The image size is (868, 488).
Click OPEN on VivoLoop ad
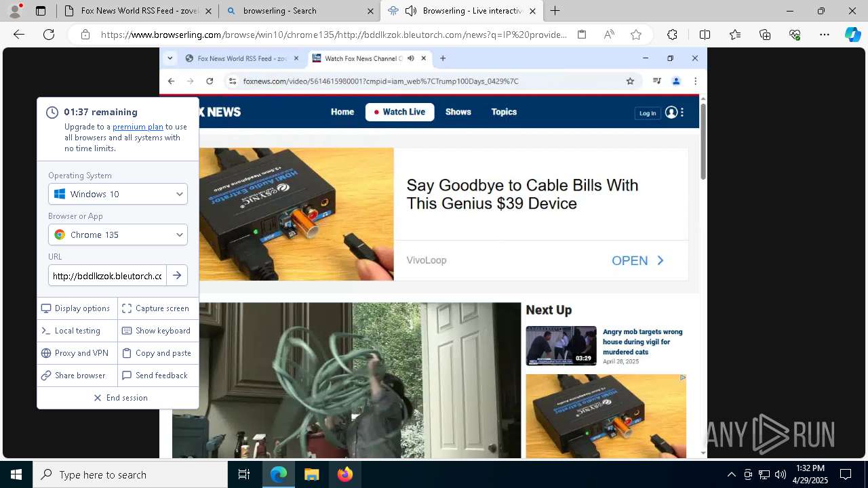637,260
